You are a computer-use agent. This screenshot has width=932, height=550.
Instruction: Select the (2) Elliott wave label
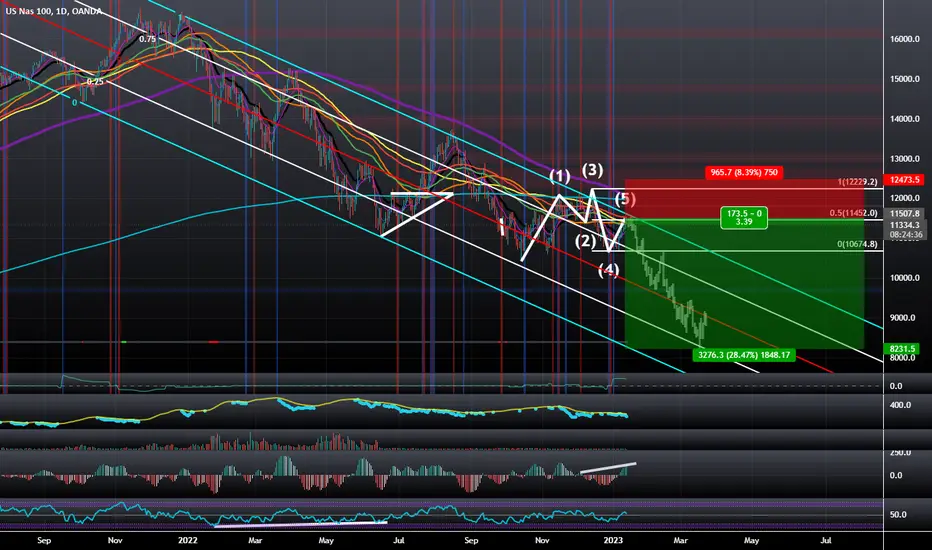[x=585, y=241]
